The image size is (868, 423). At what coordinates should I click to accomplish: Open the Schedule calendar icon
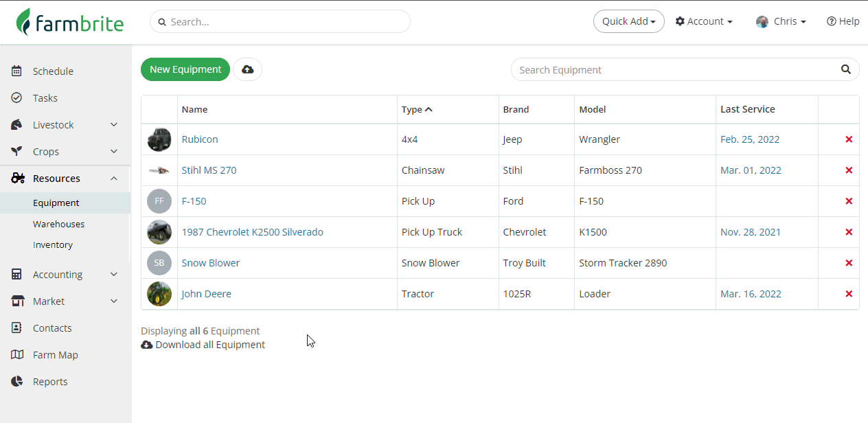click(17, 71)
